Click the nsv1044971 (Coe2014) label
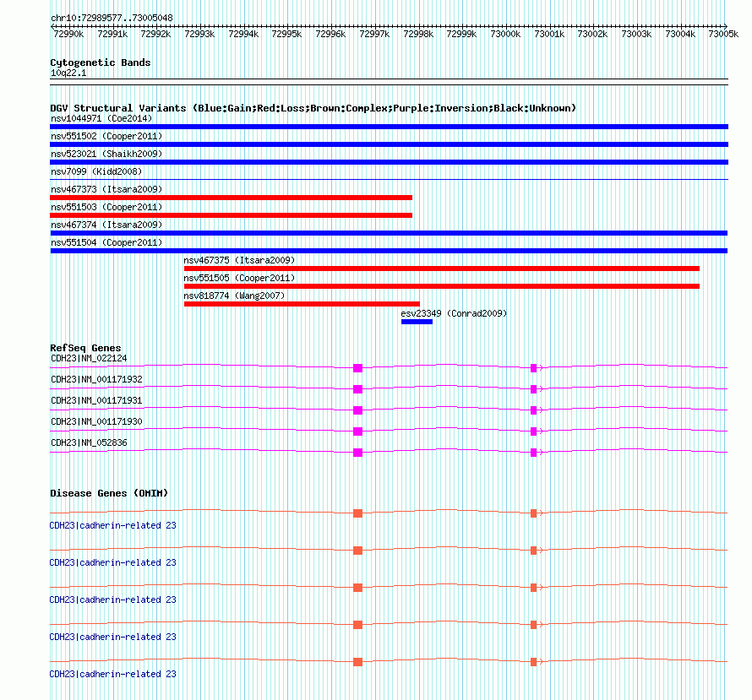The width and height of the screenshot is (752, 700). click(101, 118)
